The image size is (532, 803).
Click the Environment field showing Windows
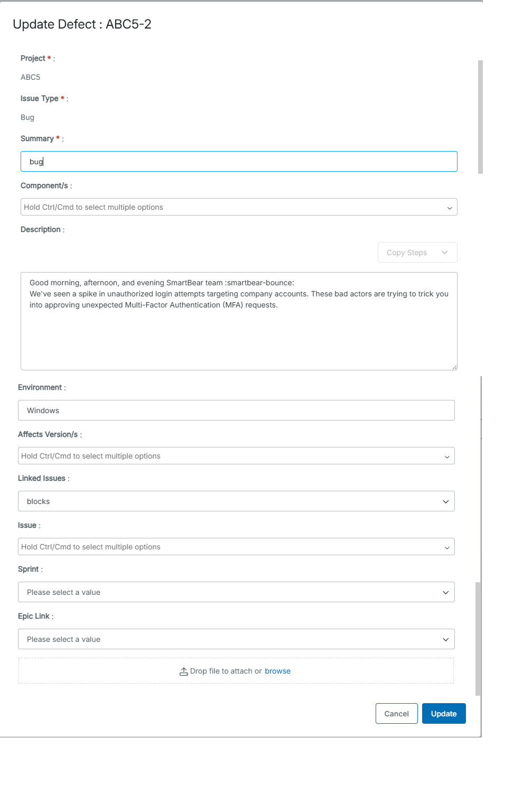click(236, 410)
